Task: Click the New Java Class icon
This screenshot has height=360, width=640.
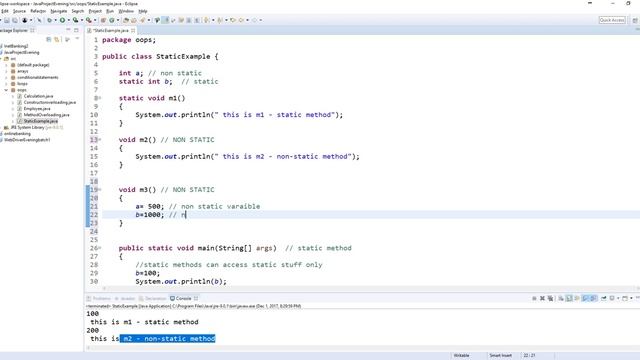Action: [x=112, y=20]
